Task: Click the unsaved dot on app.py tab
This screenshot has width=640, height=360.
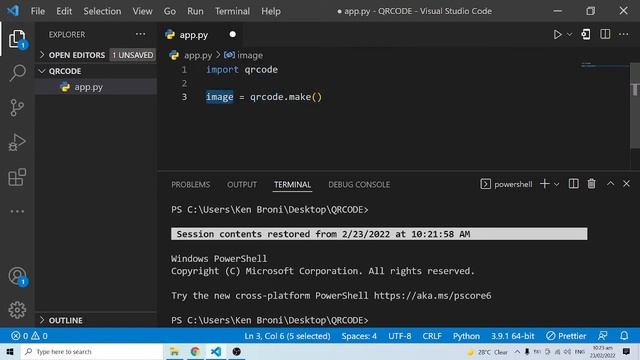Action: tap(233, 34)
